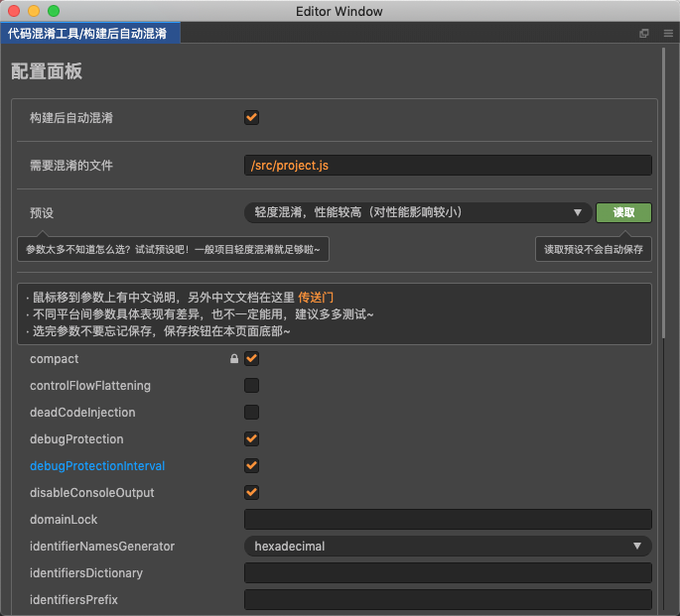Click the green maximize window button
680x616 pixels.
coord(54,11)
